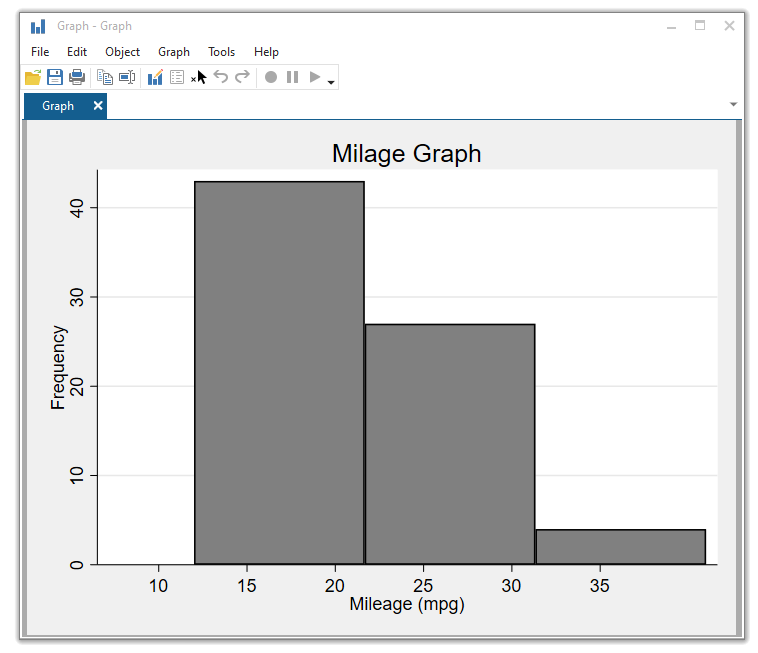
Task: Click the Redo arrow in toolbar
Action: (242, 77)
